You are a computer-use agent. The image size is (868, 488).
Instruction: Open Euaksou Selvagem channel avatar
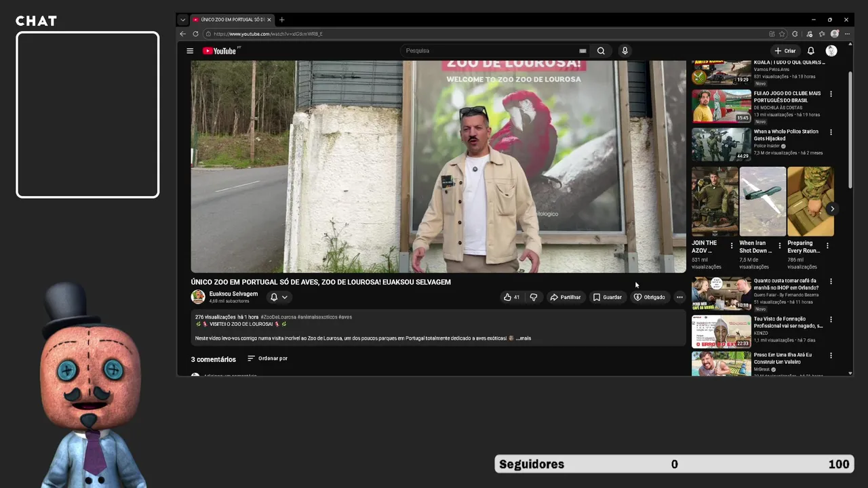click(198, 297)
